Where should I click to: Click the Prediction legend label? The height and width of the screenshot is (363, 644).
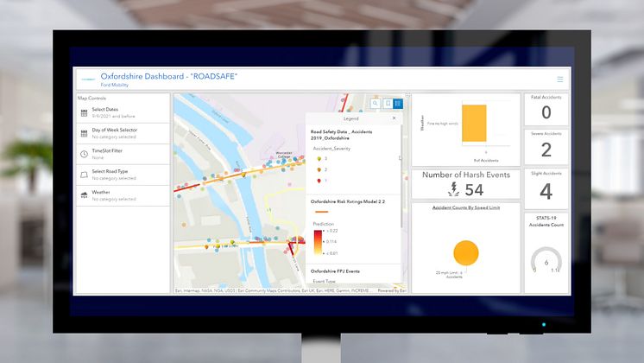tap(323, 224)
